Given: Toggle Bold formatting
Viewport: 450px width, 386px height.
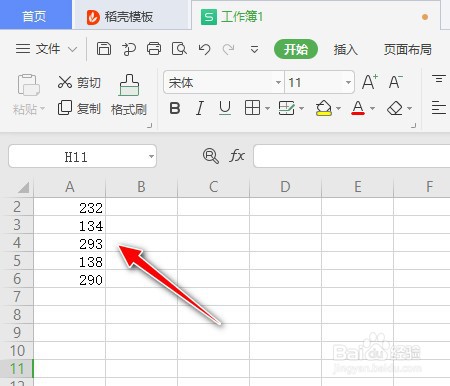Looking at the screenshot, I should coord(175,108).
